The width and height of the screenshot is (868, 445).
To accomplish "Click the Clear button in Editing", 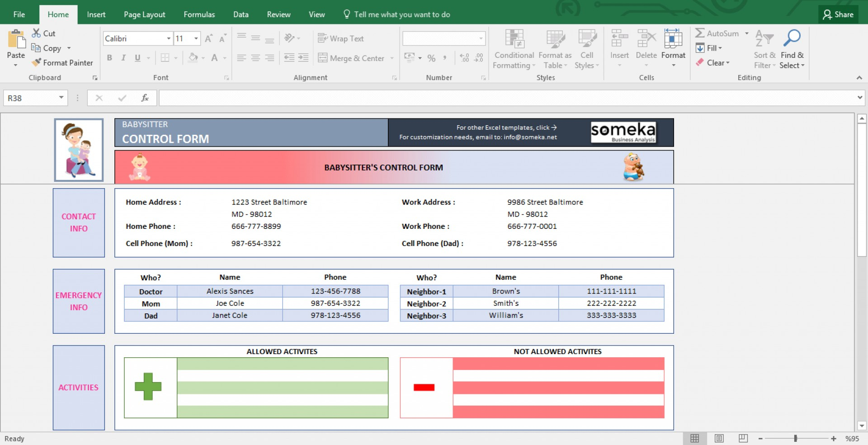I will point(713,63).
